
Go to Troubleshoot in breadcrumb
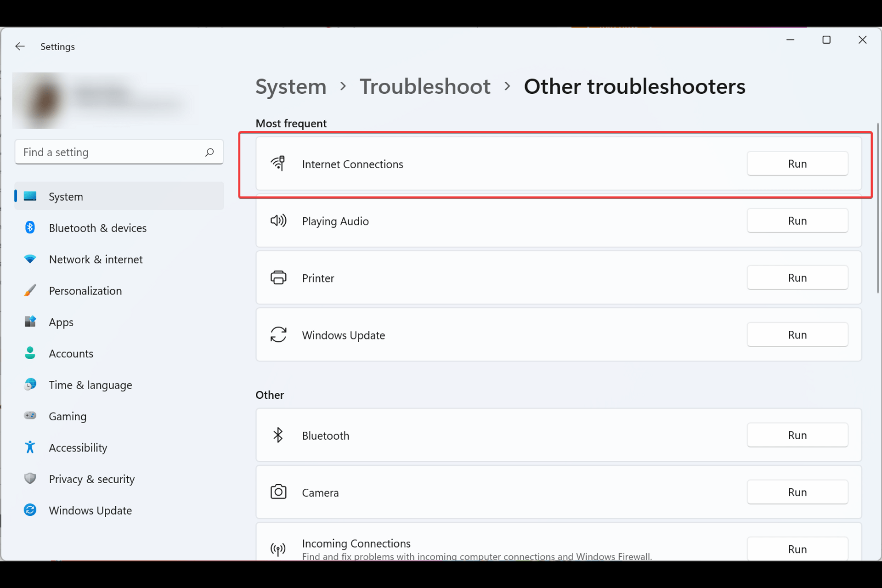click(x=425, y=86)
